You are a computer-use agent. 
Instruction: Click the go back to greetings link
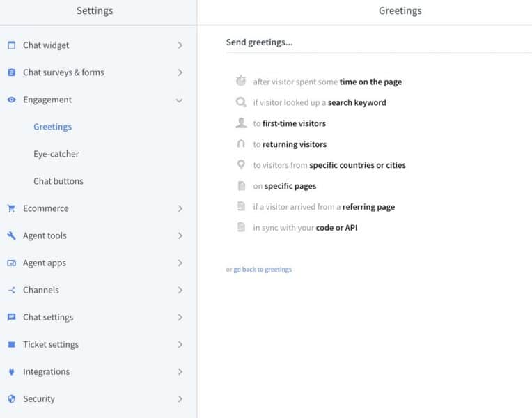(x=263, y=270)
